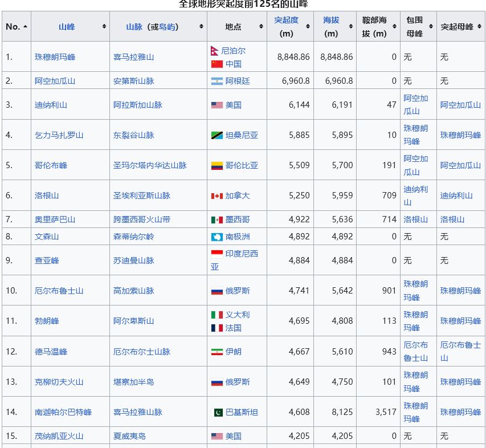Image resolution: width=486 pixels, height=448 pixels.
Task: Open the 茂纳凯亚火山 link
Action: coord(59,436)
